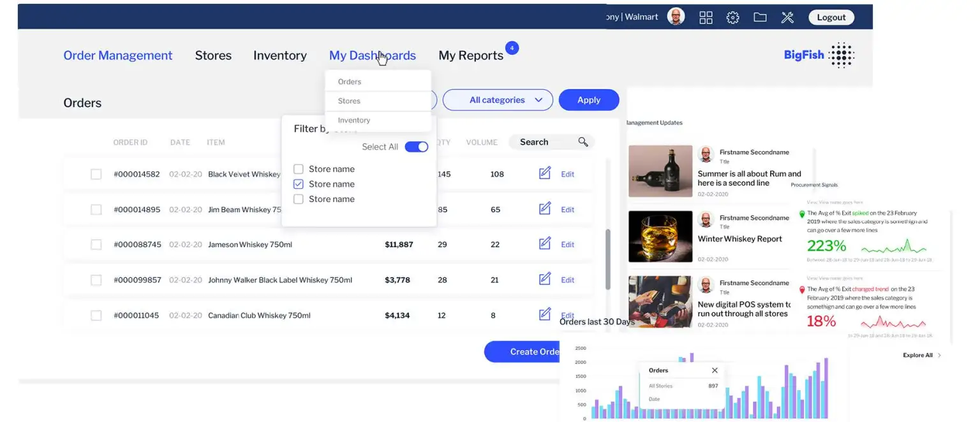Click the user avatar in top bar

[x=676, y=17]
